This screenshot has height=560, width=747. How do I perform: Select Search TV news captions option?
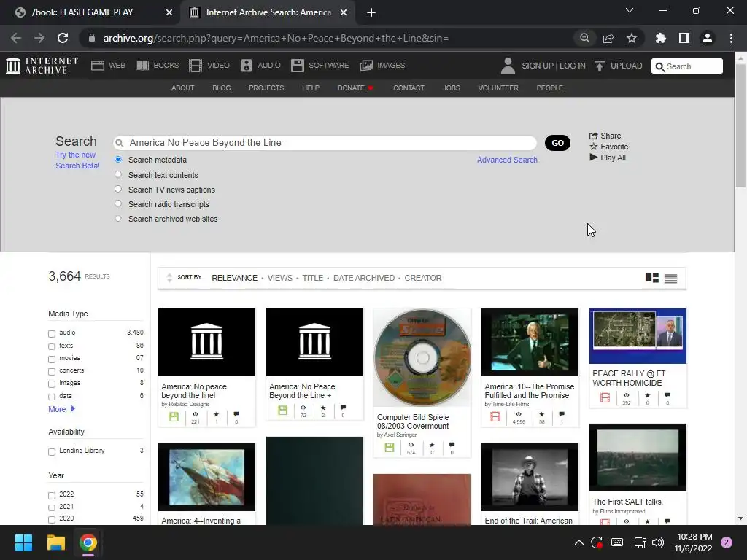pos(118,189)
